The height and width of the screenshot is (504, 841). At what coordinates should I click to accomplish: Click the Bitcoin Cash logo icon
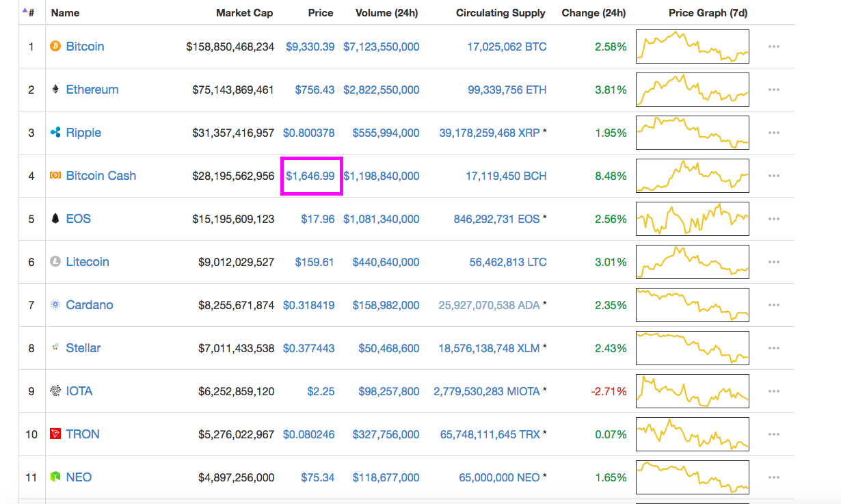point(55,176)
